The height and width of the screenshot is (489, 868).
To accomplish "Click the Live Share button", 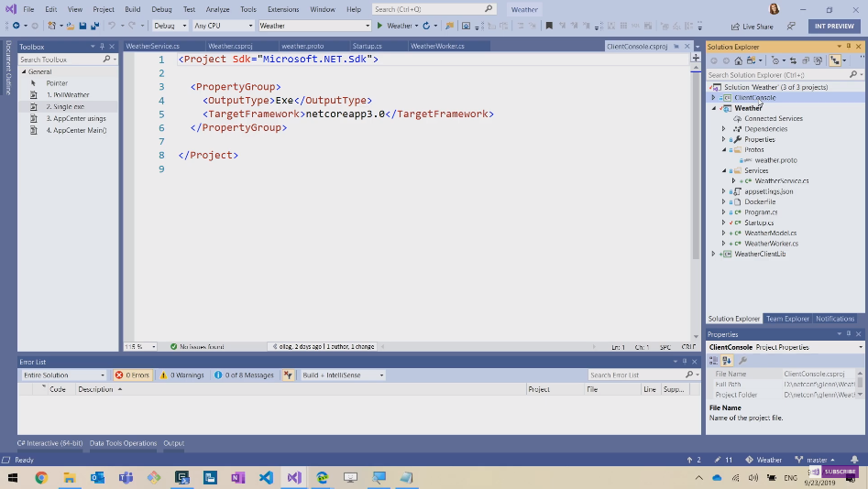I will (752, 27).
